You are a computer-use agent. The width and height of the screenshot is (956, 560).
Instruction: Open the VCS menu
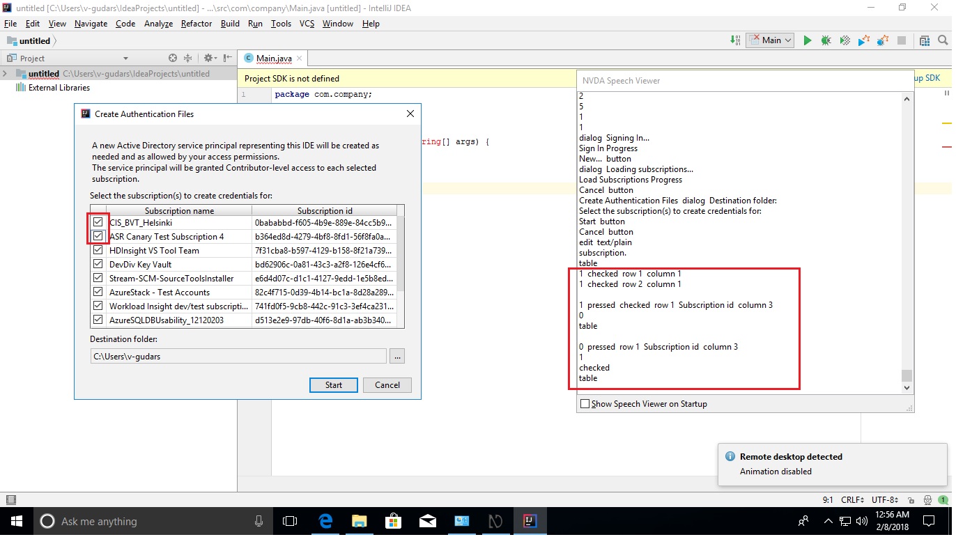(x=306, y=23)
